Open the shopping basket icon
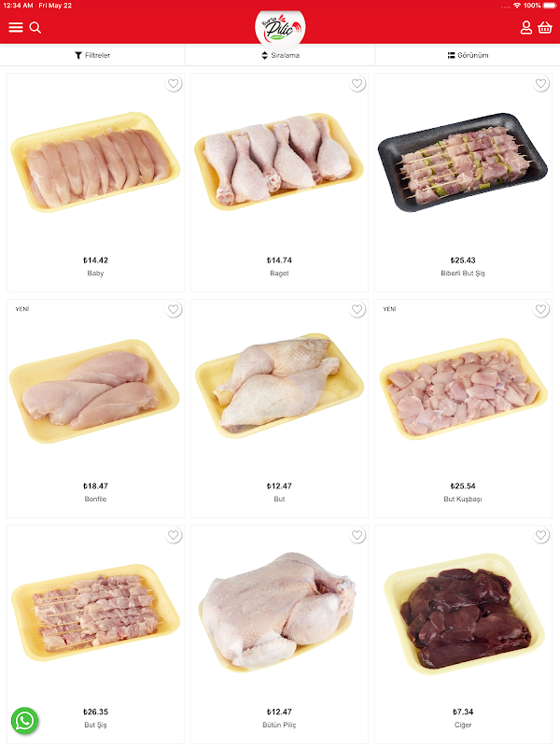This screenshot has width=560, height=747. pos(545,28)
